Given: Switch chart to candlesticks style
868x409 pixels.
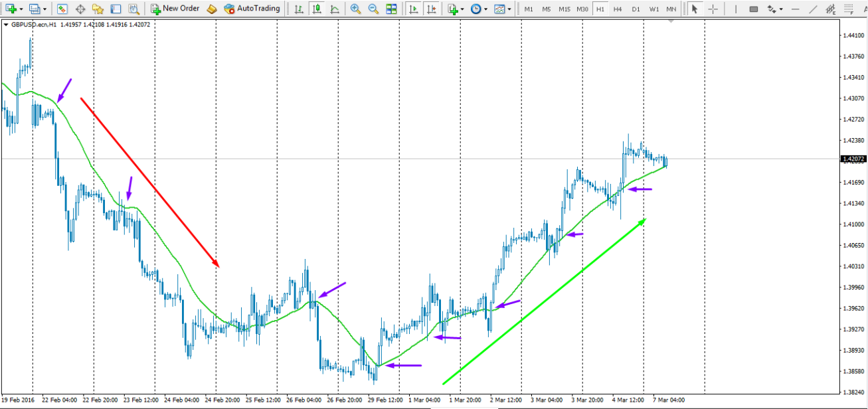Looking at the screenshot, I should 317,9.
